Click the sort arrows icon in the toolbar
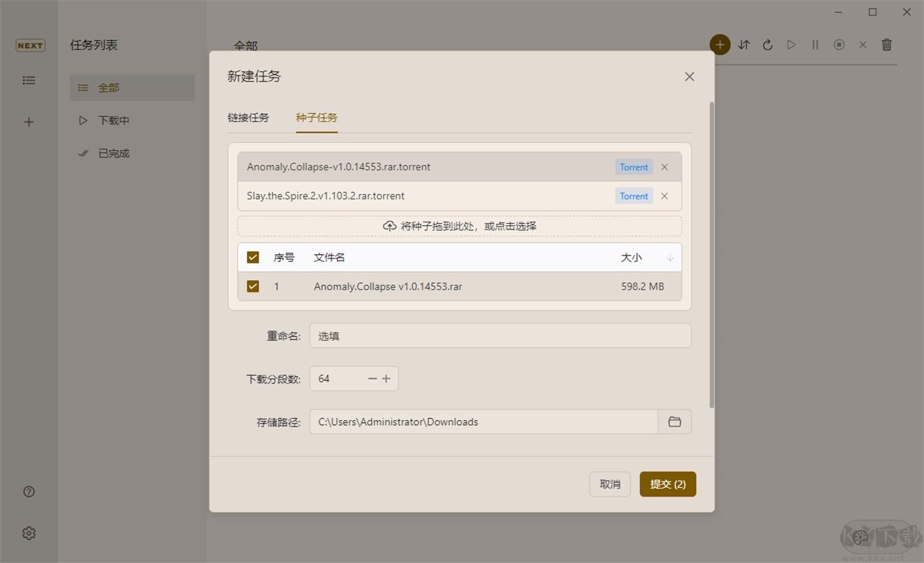The image size is (924, 563). pyautogui.click(x=744, y=45)
